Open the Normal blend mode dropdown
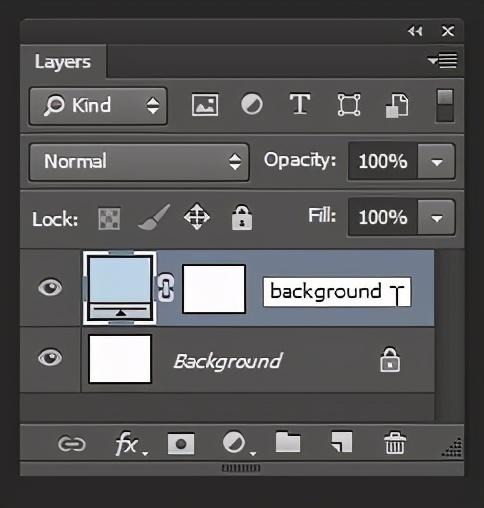 [139, 162]
